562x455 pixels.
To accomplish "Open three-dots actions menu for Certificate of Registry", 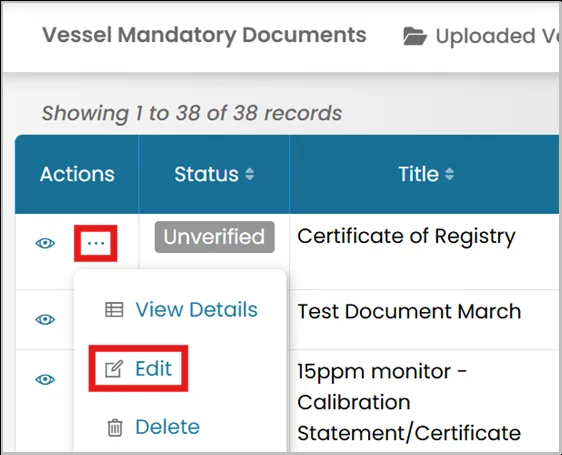I will 96,243.
